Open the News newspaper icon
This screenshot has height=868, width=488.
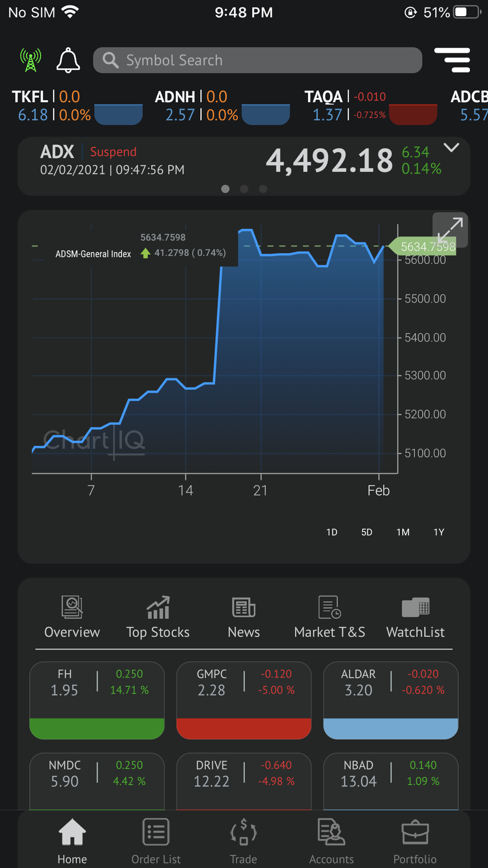pos(244,607)
